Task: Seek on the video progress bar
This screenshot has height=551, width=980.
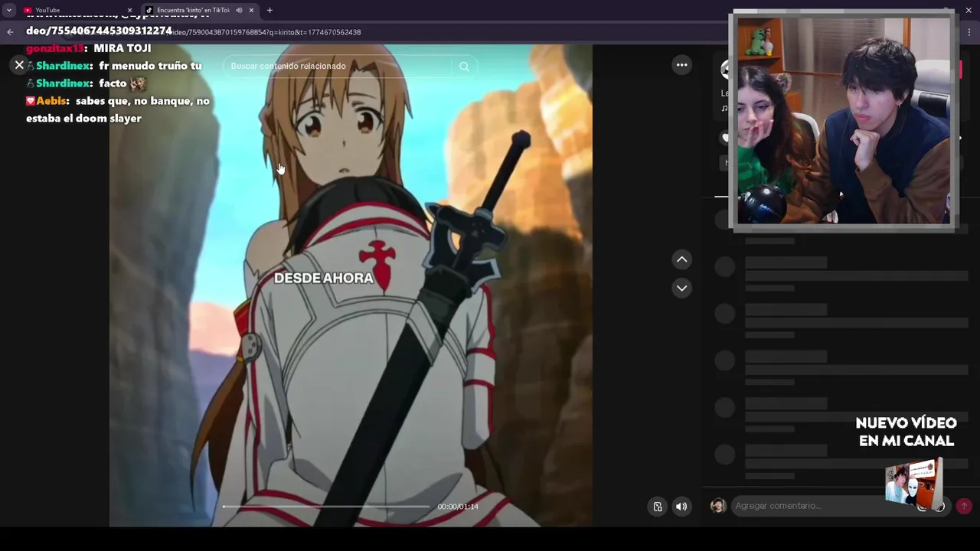Action: pyautogui.click(x=327, y=507)
